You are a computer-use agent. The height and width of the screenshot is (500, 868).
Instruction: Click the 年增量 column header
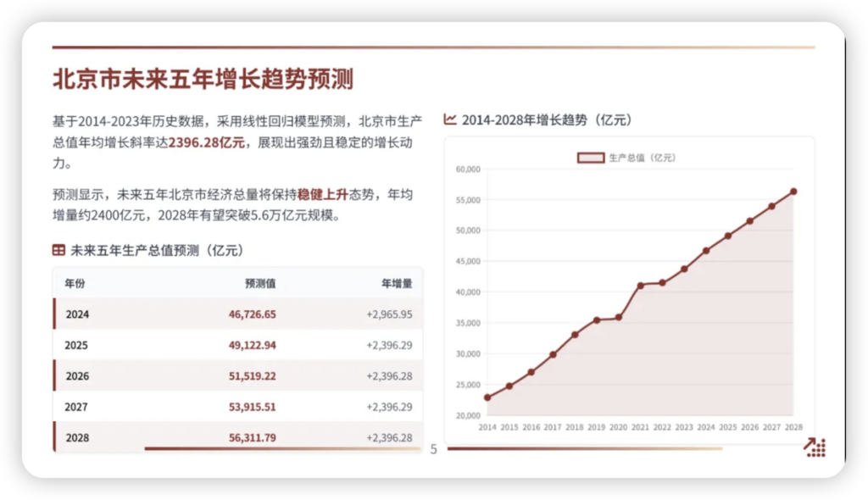[396, 283]
